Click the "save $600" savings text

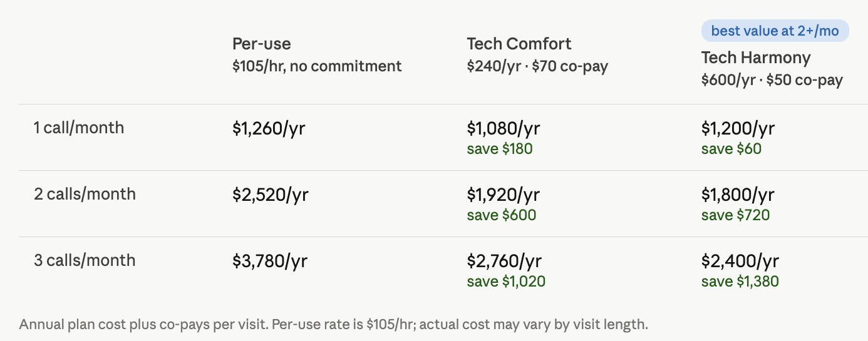coord(502,215)
